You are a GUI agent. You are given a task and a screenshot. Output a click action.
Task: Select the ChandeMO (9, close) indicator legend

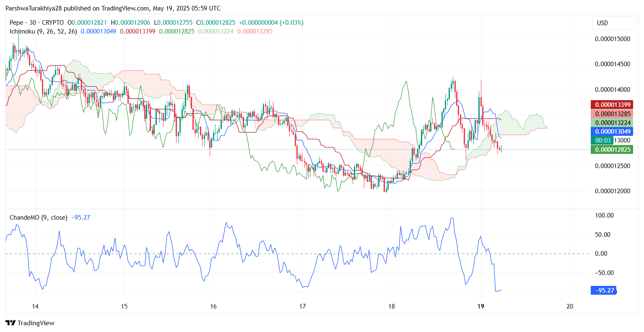(38, 217)
